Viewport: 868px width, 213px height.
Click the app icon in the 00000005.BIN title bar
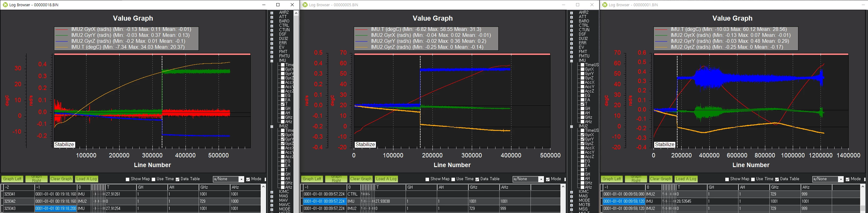[x=305, y=5]
